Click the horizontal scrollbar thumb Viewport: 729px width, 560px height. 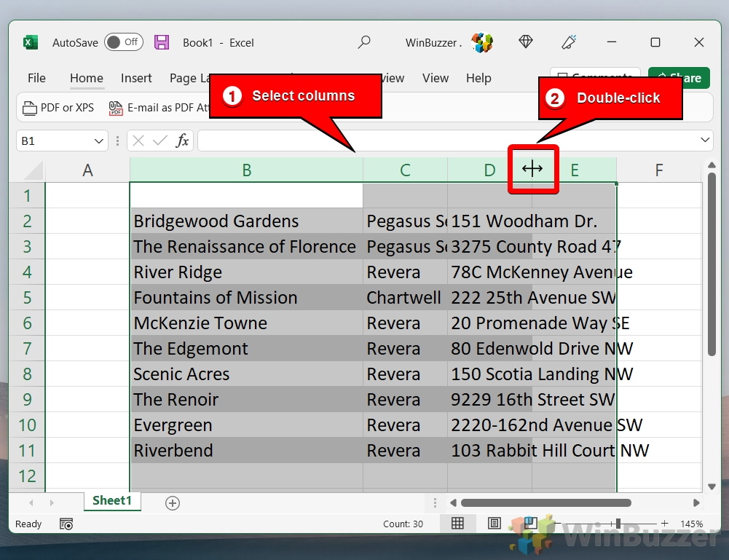(x=545, y=503)
